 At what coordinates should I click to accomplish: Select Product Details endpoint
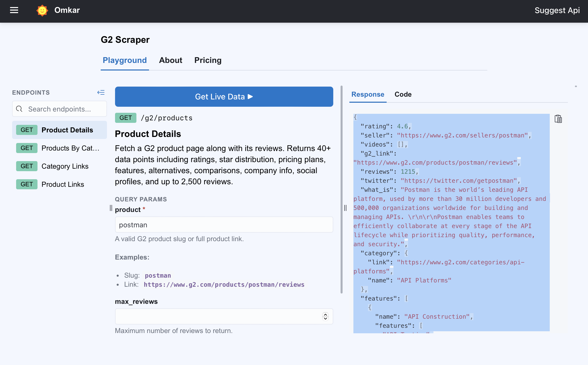click(60, 130)
